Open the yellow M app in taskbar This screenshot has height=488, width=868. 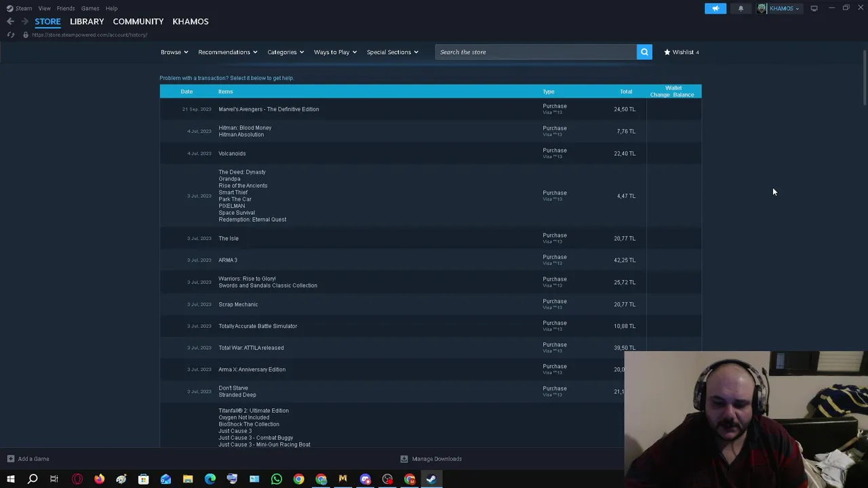(343, 480)
